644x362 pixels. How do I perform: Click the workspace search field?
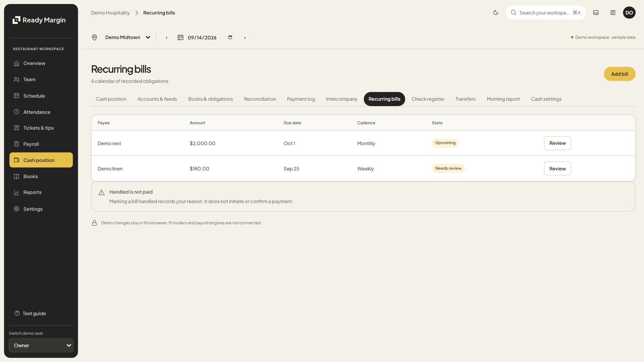pos(545,13)
